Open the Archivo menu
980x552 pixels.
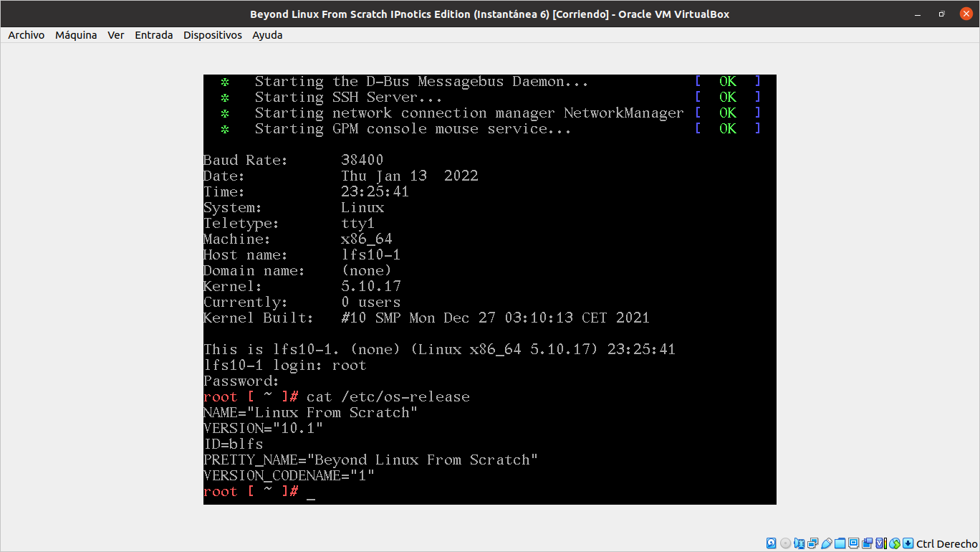tap(27, 35)
